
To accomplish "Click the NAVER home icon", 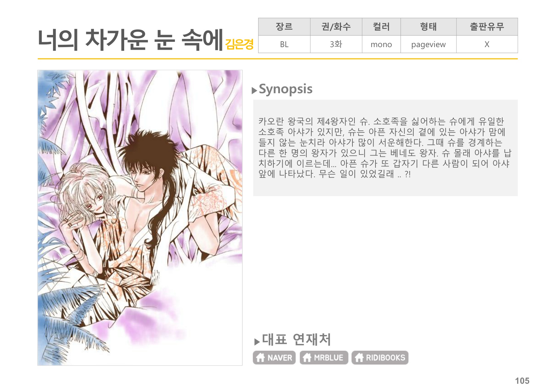I will tap(261, 357).
